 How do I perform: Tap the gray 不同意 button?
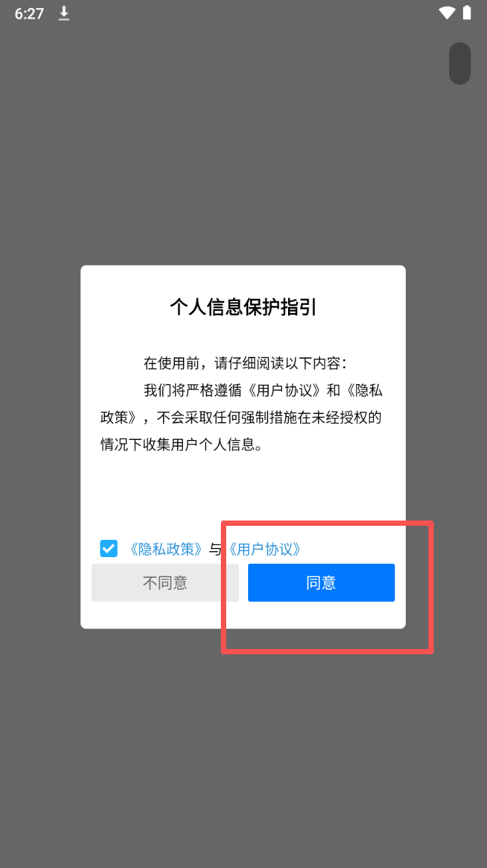tap(165, 582)
